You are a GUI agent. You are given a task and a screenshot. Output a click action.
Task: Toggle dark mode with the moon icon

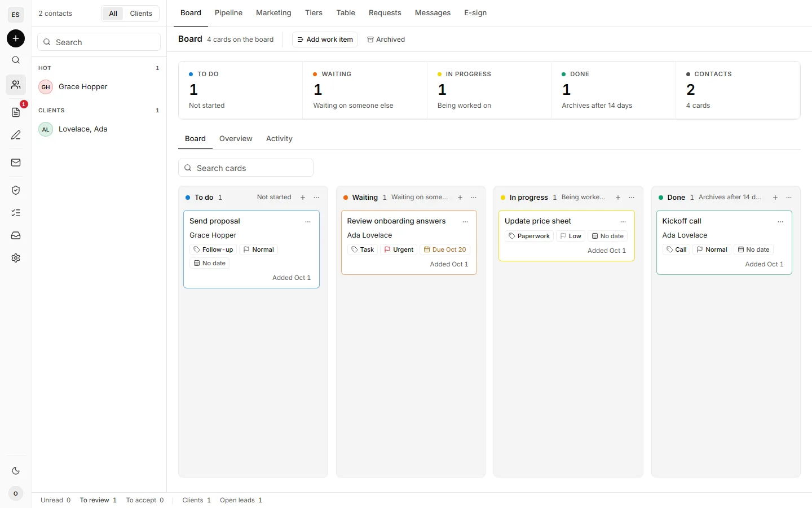16,471
